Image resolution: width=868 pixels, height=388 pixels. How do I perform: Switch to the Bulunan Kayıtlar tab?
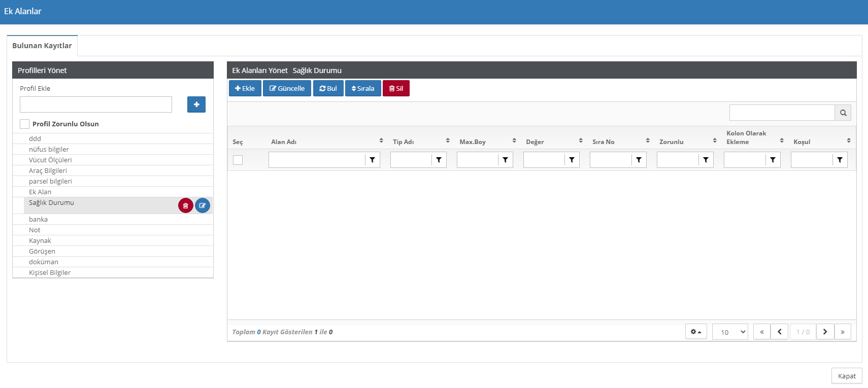[x=42, y=46]
